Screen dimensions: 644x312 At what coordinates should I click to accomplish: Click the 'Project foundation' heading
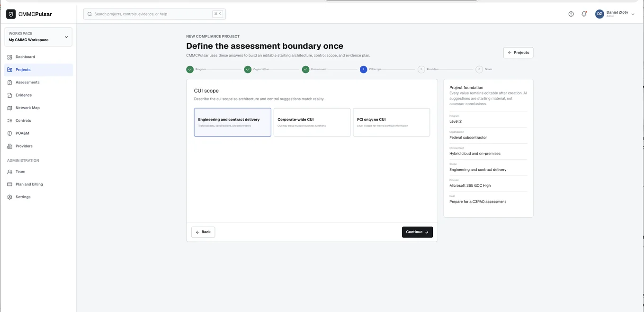point(466,88)
